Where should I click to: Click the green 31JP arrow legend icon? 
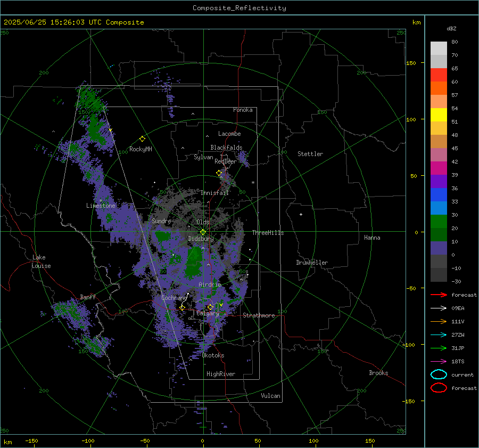(439, 348)
